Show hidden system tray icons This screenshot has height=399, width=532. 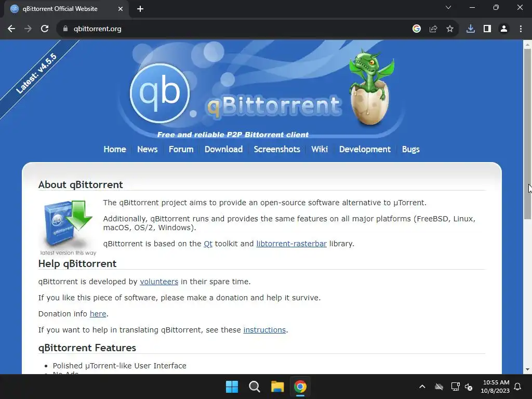pos(422,387)
